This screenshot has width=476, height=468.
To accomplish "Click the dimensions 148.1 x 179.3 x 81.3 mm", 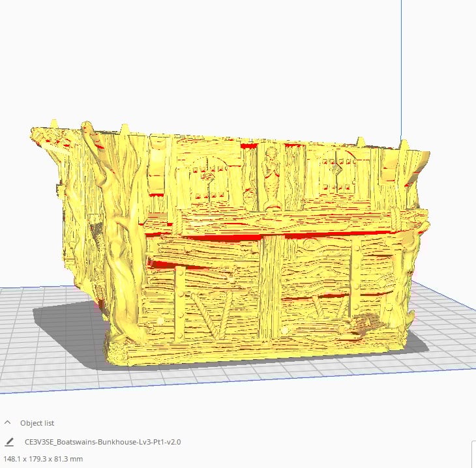I will [x=43, y=459].
